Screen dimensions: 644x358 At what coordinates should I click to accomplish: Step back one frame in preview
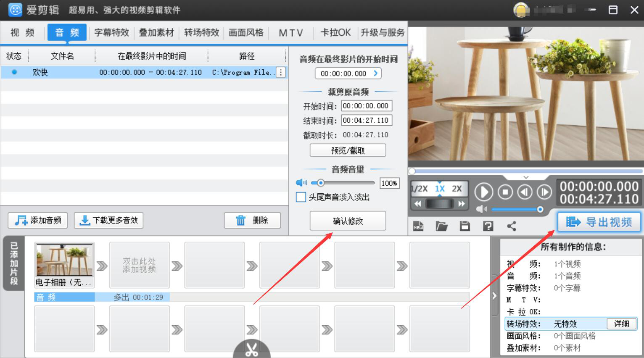tap(525, 192)
